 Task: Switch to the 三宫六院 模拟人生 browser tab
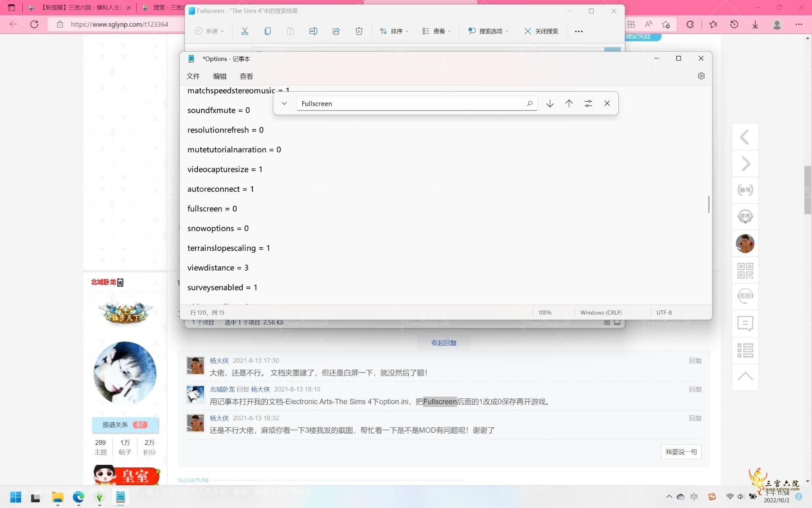pyautogui.click(x=80, y=8)
